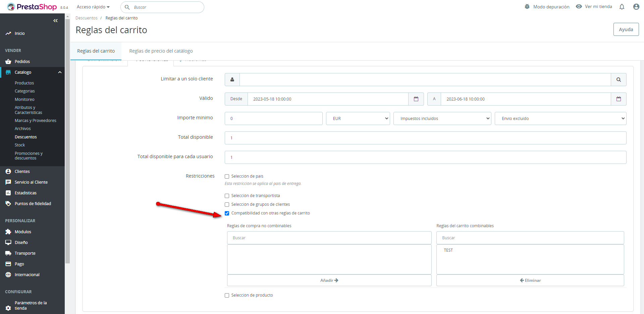Open the user profile avatar menu

(x=636, y=7)
